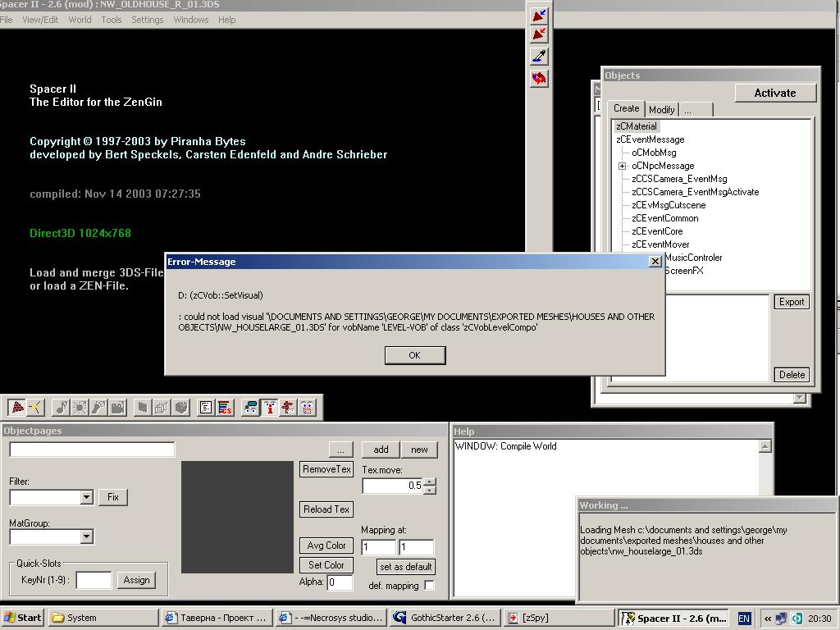This screenshot has width=840, height=630.
Task: Open the View/Edit menu
Action: (40, 20)
